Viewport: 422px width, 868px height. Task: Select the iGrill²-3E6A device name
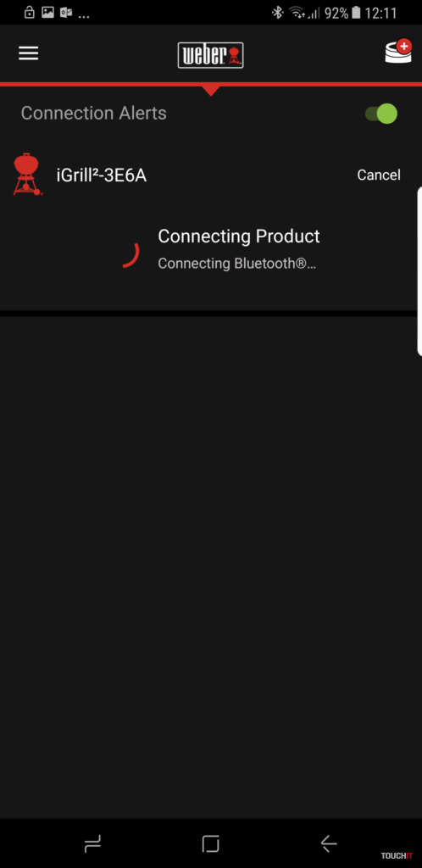click(101, 175)
